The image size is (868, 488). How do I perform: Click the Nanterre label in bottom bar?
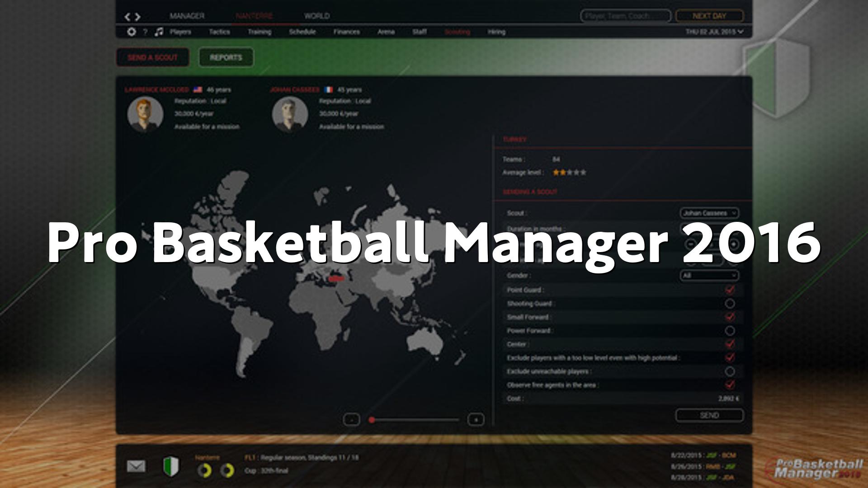207,458
